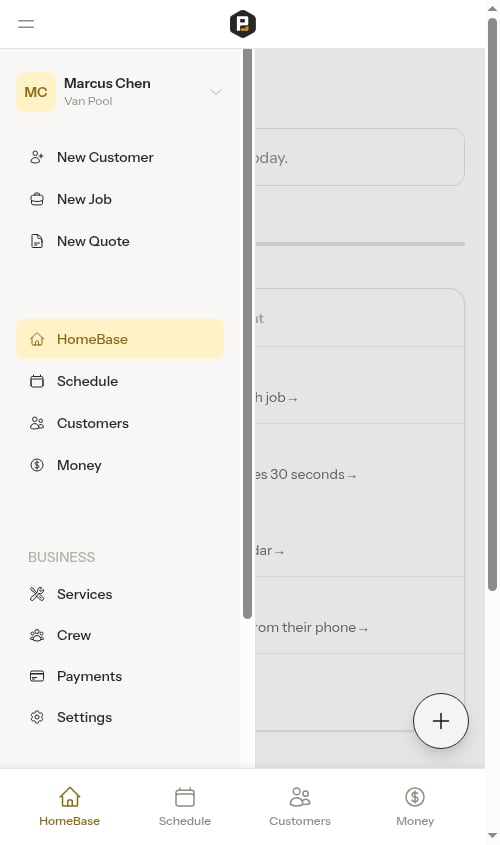
Task: Click the main page scrollbar thumb
Action: [492, 304]
